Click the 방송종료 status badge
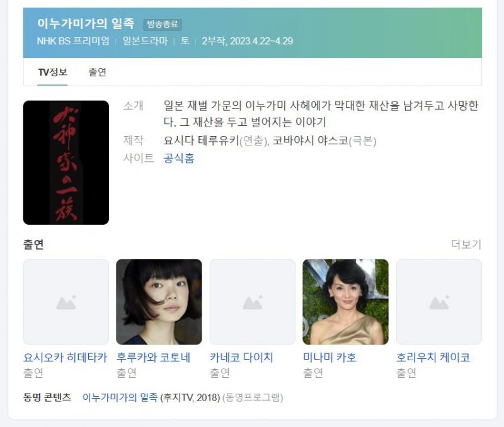The image size is (504, 427). [x=163, y=24]
